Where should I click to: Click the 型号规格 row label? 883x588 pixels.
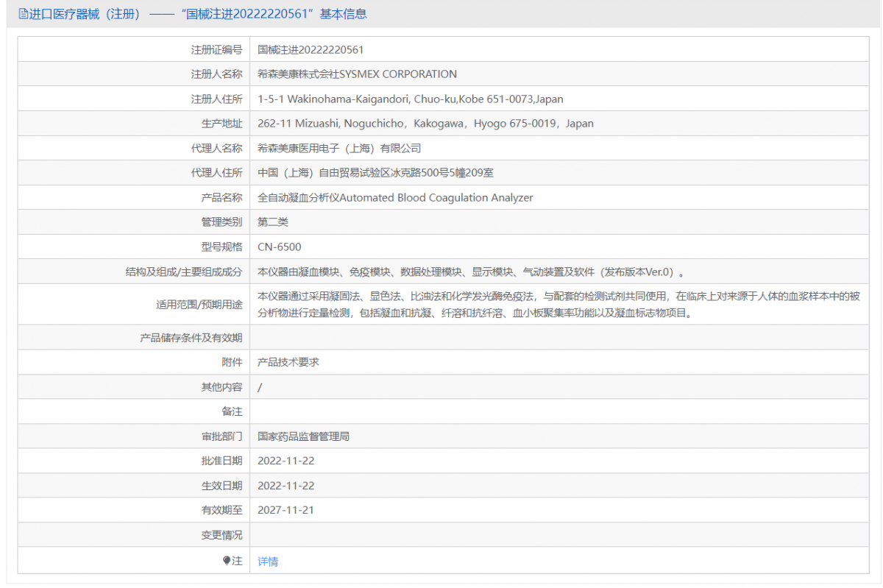(221, 247)
